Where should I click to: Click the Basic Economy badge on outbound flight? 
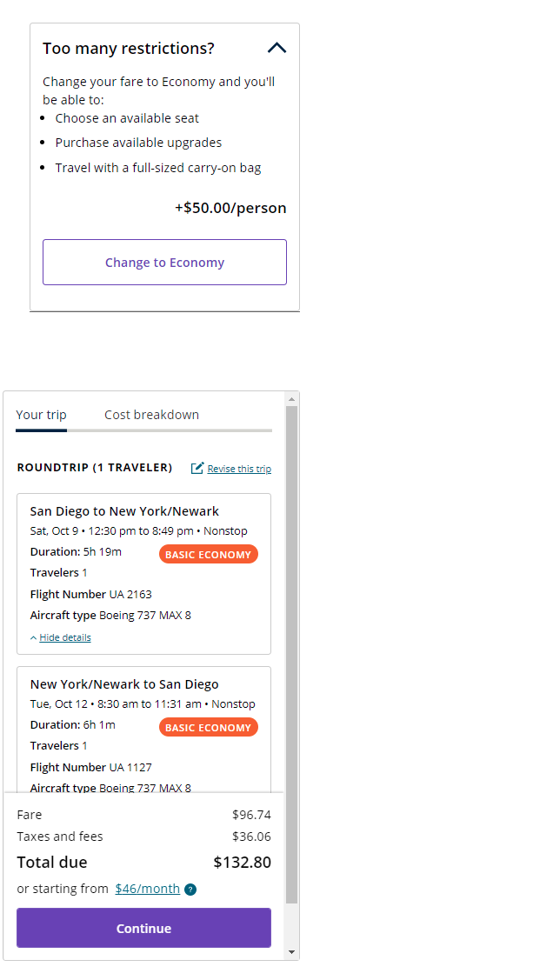[208, 555]
